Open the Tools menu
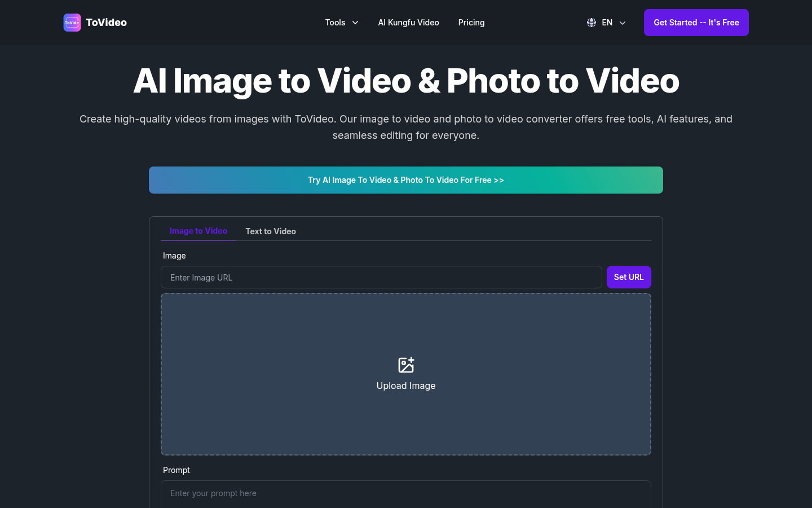Viewport: 812px width, 508px height. pyautogui.click(x=342, y=23)
